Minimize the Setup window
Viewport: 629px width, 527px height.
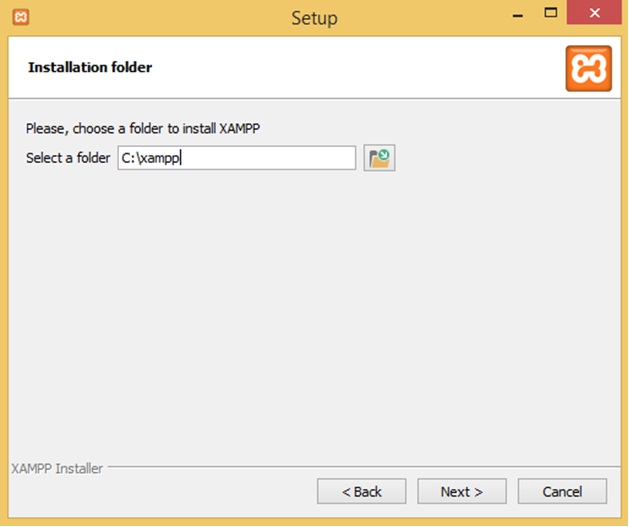[518, 15]
